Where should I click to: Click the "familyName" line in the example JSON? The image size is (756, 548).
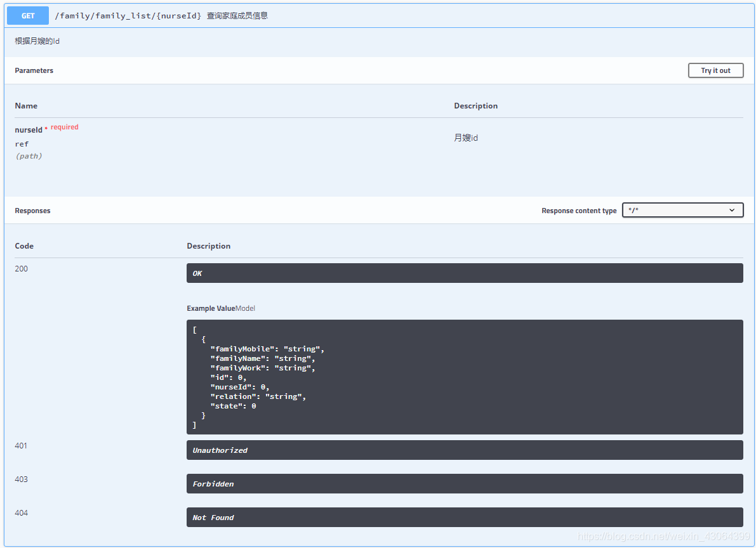coord(263,358)
